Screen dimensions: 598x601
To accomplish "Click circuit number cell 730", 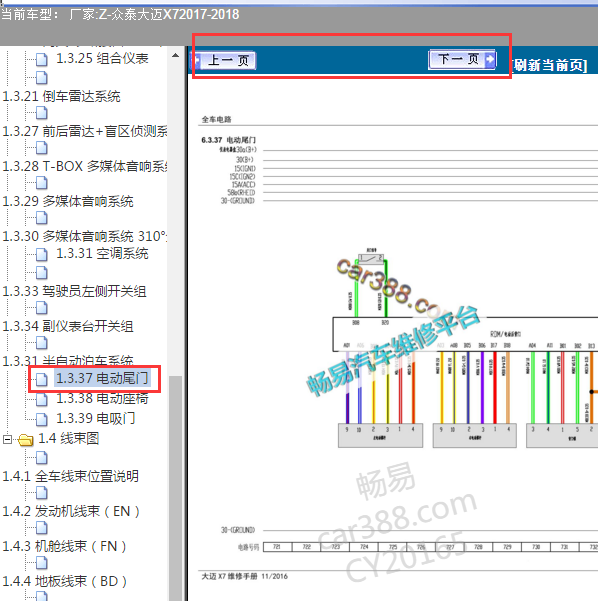I will click(x=536, y=547).
